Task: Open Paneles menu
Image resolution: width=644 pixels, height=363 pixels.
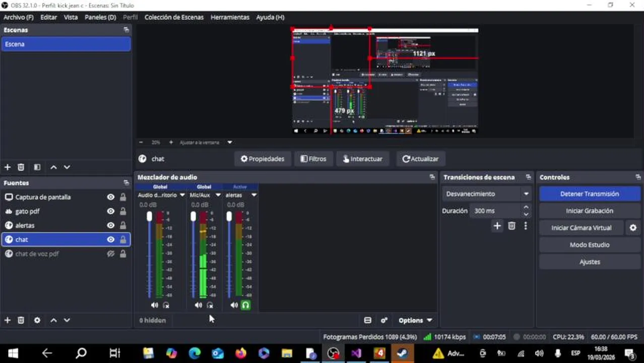Action: point(100,17)
